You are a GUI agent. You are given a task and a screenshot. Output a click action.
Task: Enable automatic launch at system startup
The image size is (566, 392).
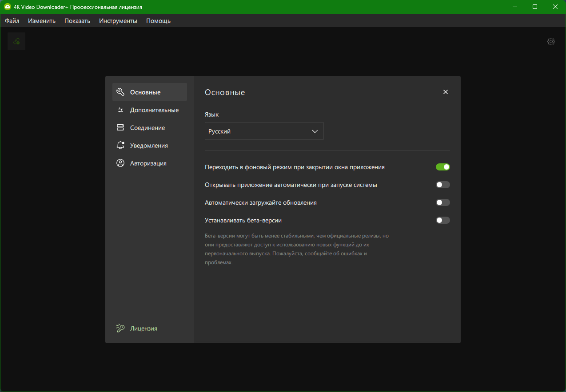coord(442,185)
